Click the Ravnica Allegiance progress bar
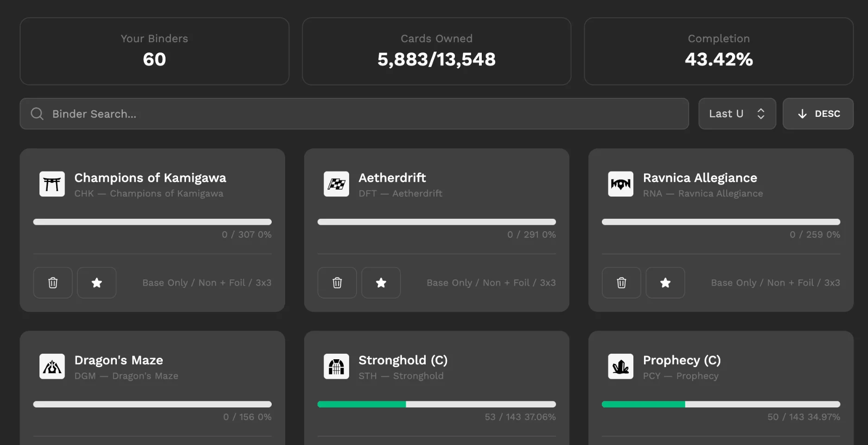This screenshot has height=445, width=868. (x=721, y=222)
